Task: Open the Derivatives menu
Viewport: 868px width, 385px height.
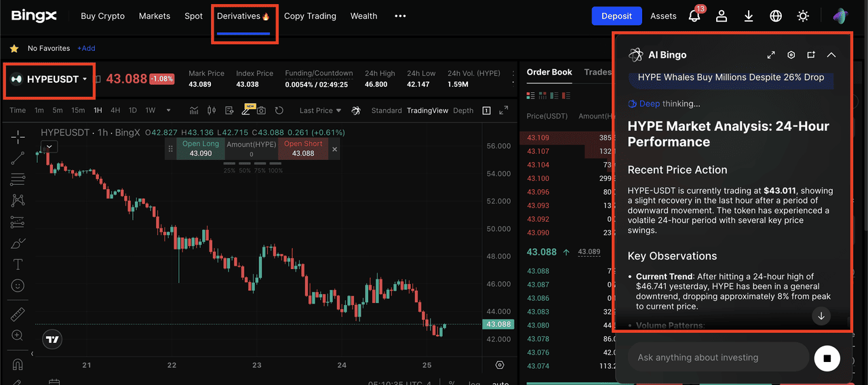Action: click(x=243, y=16)
